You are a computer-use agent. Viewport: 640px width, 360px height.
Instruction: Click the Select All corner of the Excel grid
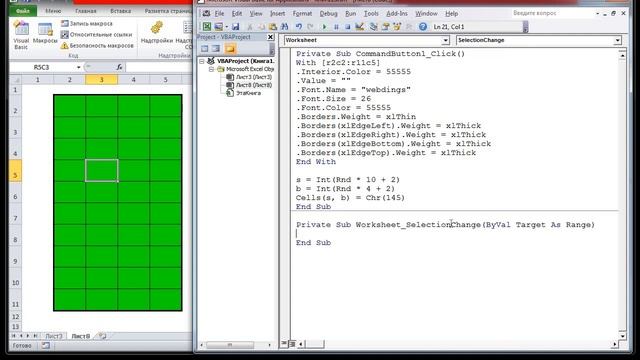click(x=15, y=80)
